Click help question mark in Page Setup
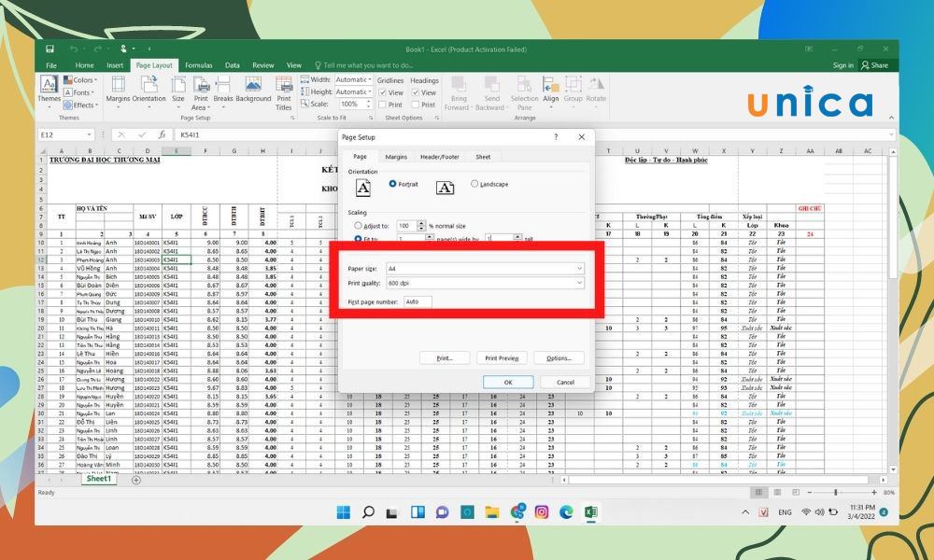Image resolution: width=934 pixels, height=560 pixels. tap(556, 137)
